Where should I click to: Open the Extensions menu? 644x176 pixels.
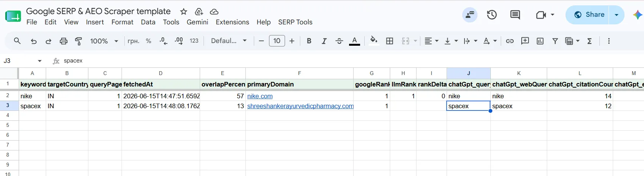[232, 22]
